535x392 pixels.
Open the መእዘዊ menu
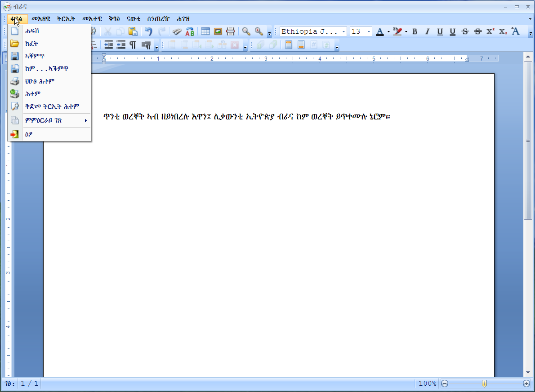(41, 19)
